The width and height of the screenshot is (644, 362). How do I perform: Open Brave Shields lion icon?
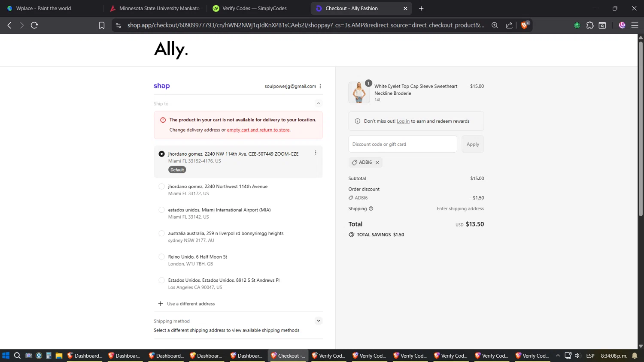(x=524, y=25)
